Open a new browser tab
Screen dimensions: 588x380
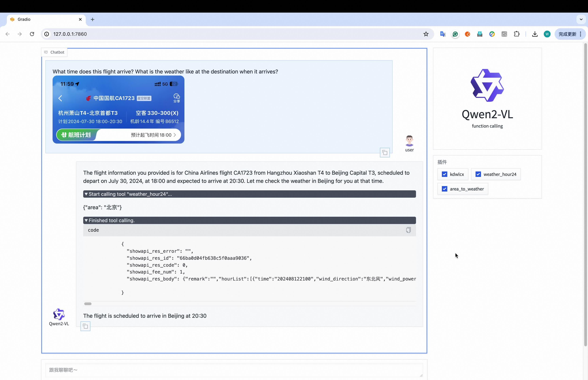click(93, 19)
